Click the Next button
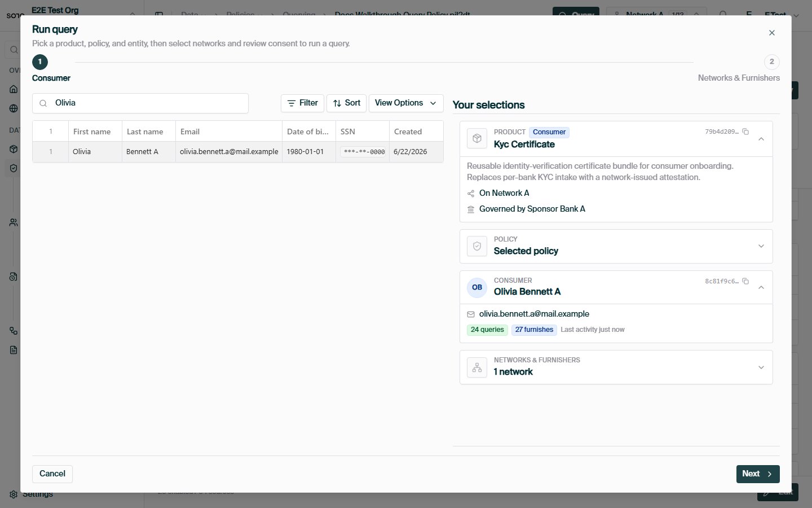Image resolution: width=812 pixels, height=508 pixels. 758,474
